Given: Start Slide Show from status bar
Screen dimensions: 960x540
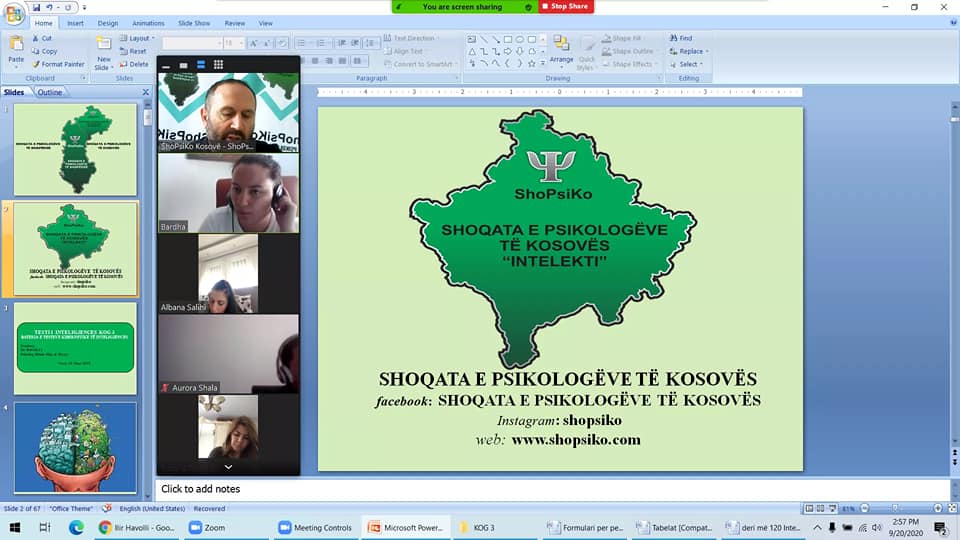Looking at the screenshot, I should [832, 508].
